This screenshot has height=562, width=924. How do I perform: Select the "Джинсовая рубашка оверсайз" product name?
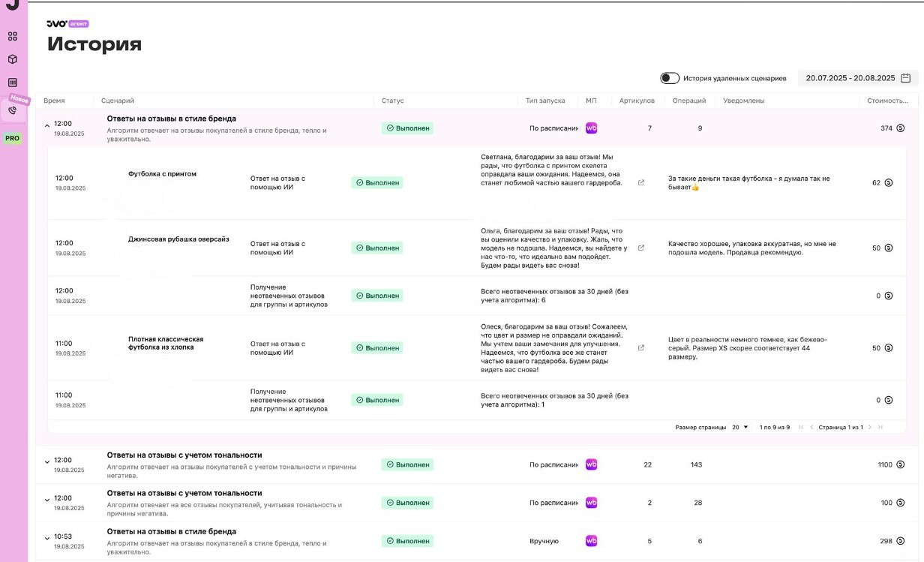(x=178, y=239)
